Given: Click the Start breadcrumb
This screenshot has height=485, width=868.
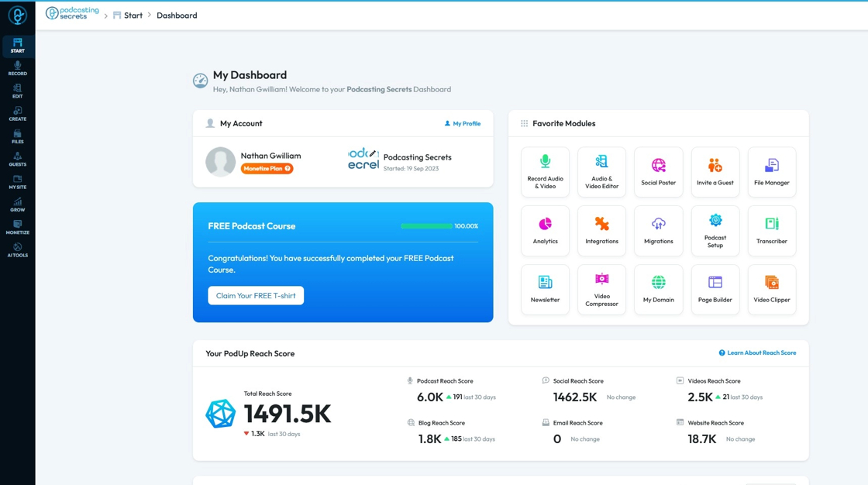Looking at the screenshot, I should pos(128,15).
